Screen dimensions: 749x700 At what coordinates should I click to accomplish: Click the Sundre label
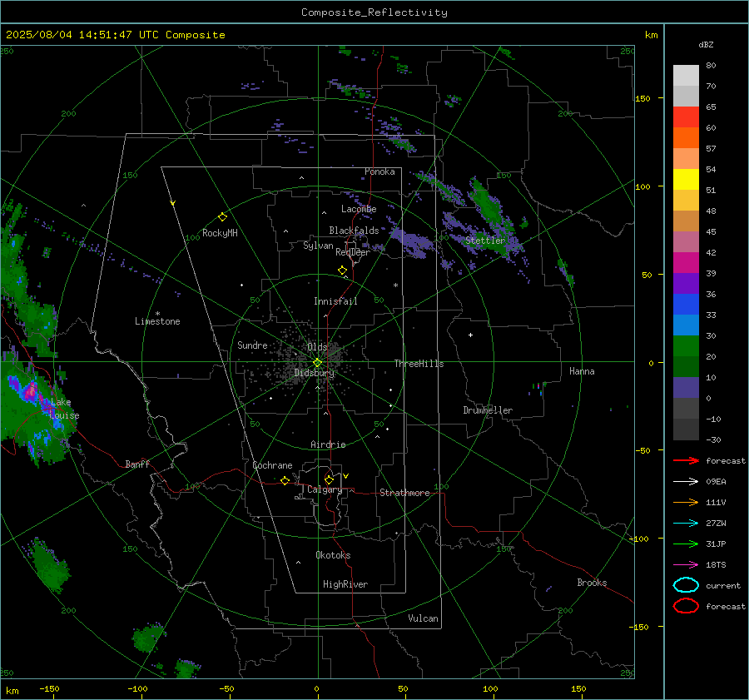pos(252,345)
